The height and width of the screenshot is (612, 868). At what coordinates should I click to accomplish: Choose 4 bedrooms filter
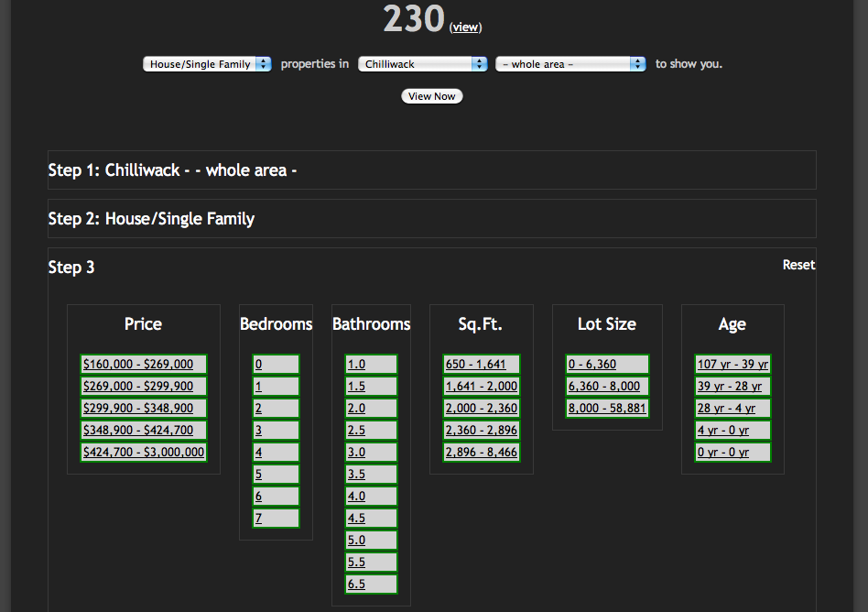[276, 452]
